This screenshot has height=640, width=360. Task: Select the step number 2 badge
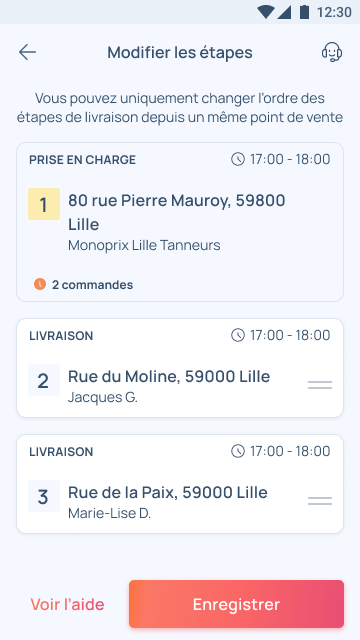click(44, 380)
